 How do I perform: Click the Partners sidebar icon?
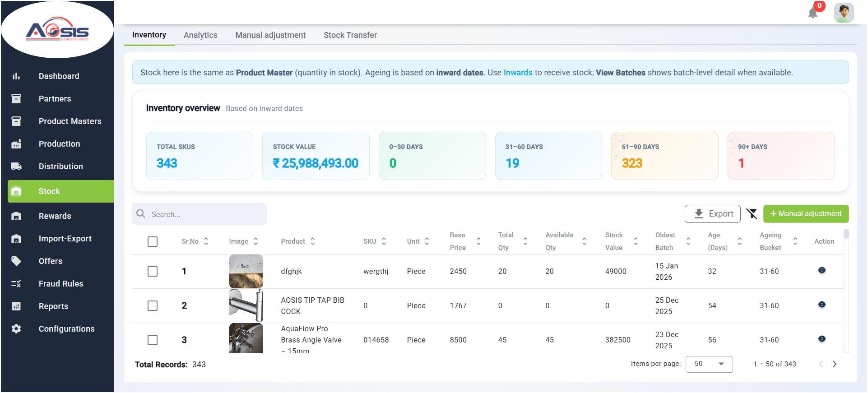click(x=16, y=99)
